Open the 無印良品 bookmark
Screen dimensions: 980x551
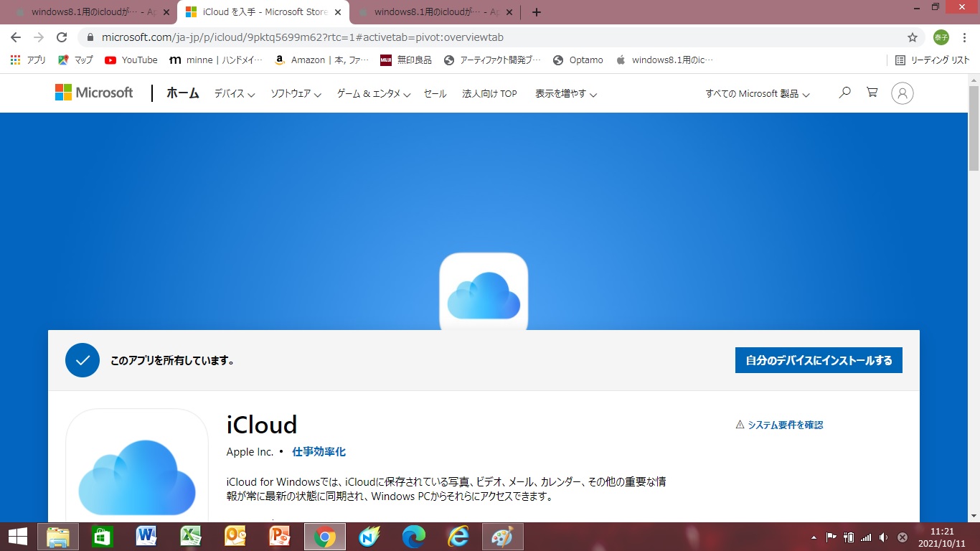pos(406,60)
